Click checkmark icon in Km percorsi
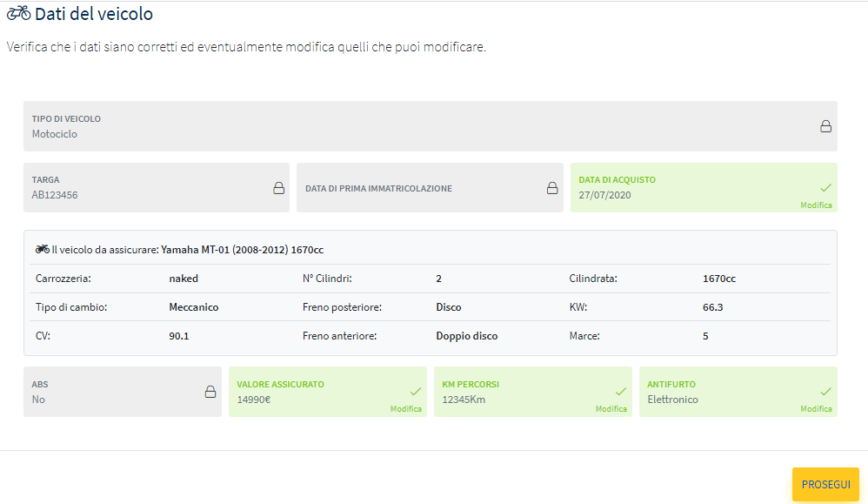 tap(620, 392)
